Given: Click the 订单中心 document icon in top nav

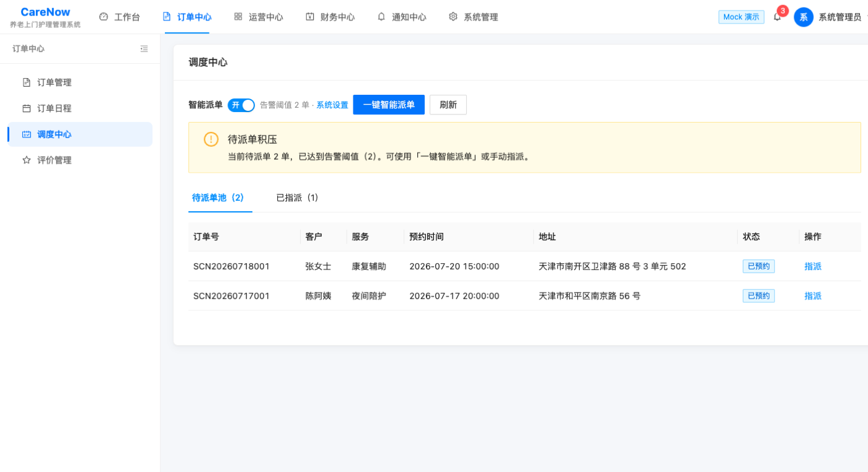Looking at the screenshot, I should (x=167, y=17).
